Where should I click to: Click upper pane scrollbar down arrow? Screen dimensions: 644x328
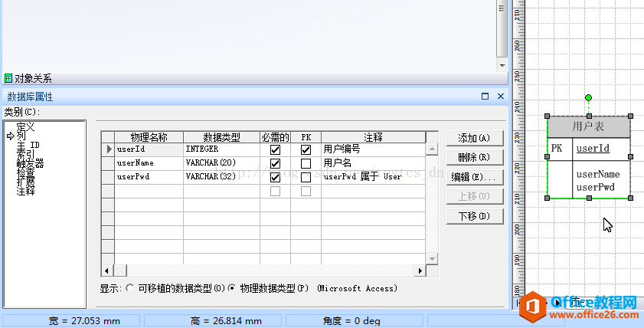point(502,65)
